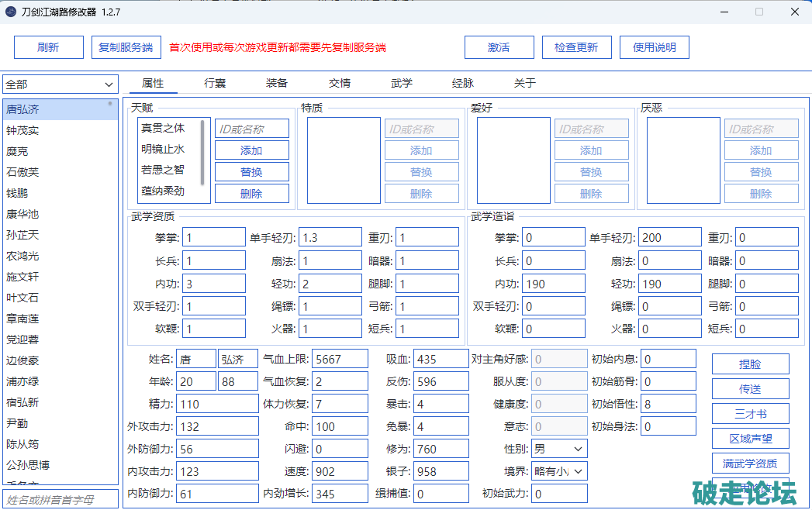The image size is (812, 510).
Task: Select 明镜止水 in talent list
Action: (163, 149)
